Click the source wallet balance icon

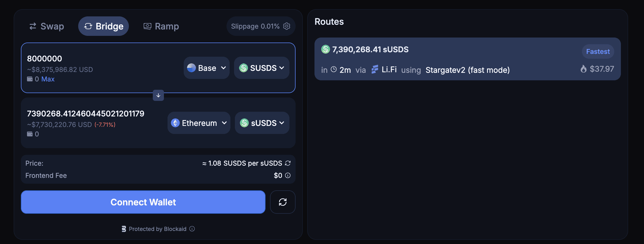tap(30, 79)
